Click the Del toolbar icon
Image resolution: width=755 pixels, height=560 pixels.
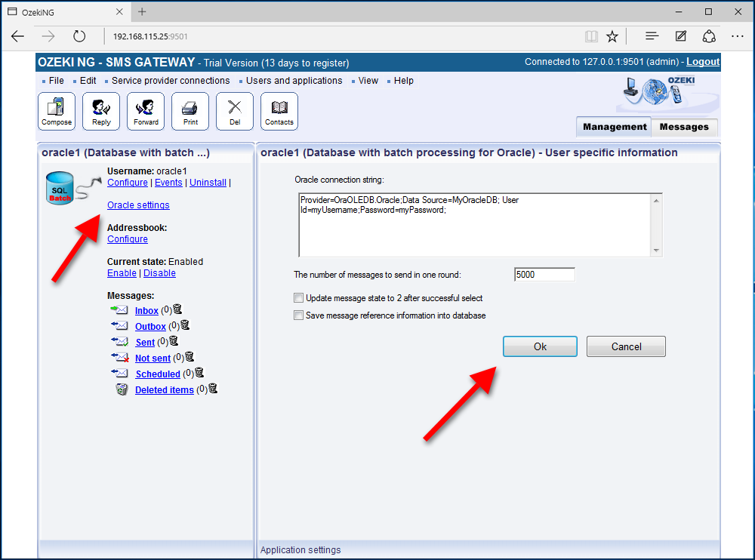click(x=234, y=110)
